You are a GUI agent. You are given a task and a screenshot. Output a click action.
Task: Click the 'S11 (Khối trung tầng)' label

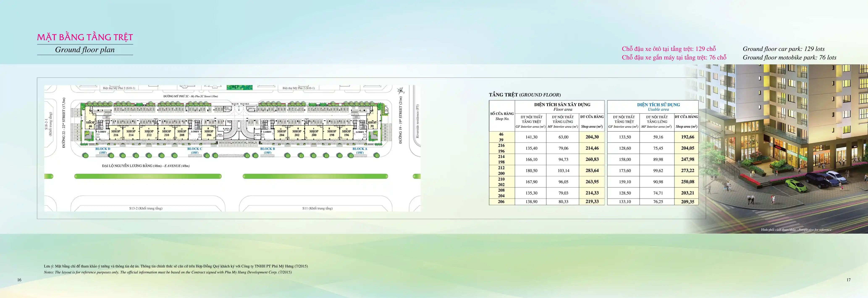(x=317, y=209)
